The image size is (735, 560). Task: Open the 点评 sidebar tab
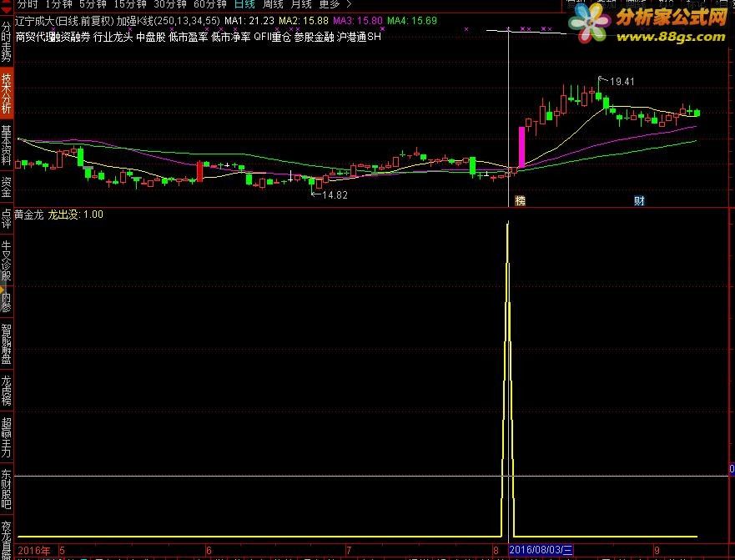point(6,219)
